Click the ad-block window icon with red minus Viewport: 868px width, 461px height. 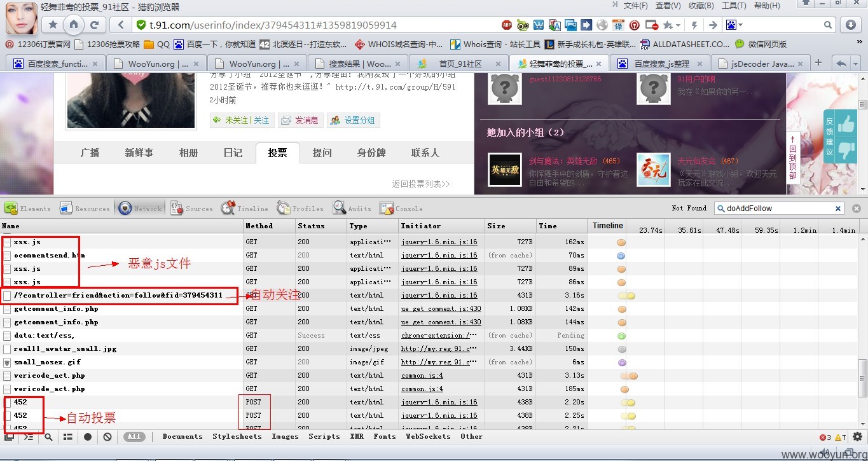651,25
